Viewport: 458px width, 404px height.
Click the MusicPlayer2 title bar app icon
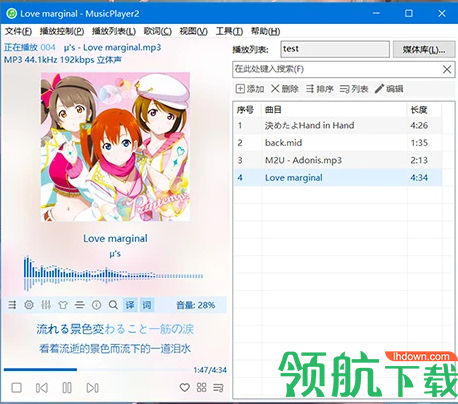click(x=12, y=14)
